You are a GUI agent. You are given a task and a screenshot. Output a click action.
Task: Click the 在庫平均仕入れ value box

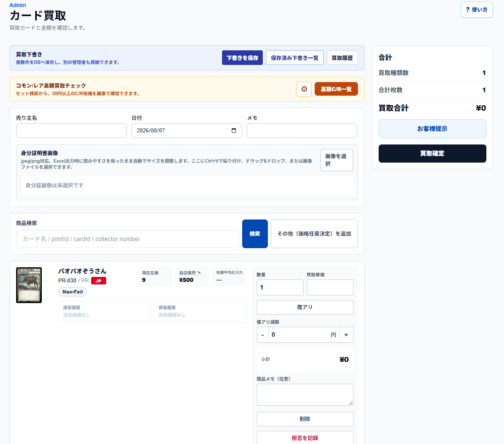(x=229, y=276)
